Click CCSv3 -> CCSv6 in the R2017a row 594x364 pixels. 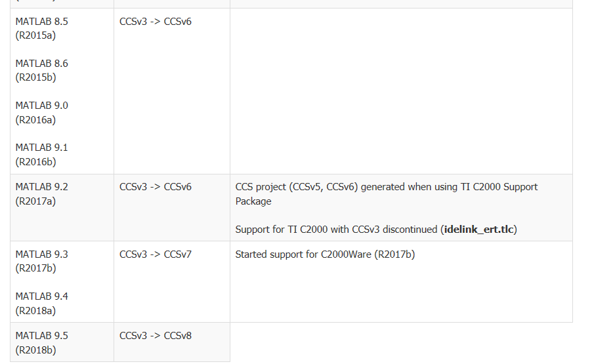(156, 187)
